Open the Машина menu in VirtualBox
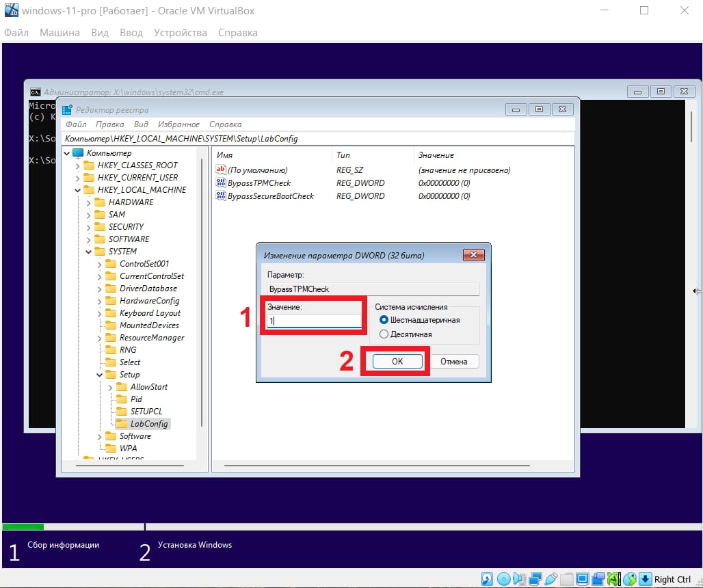This screenshot has height=588, width=703. [x=59, y=33]
